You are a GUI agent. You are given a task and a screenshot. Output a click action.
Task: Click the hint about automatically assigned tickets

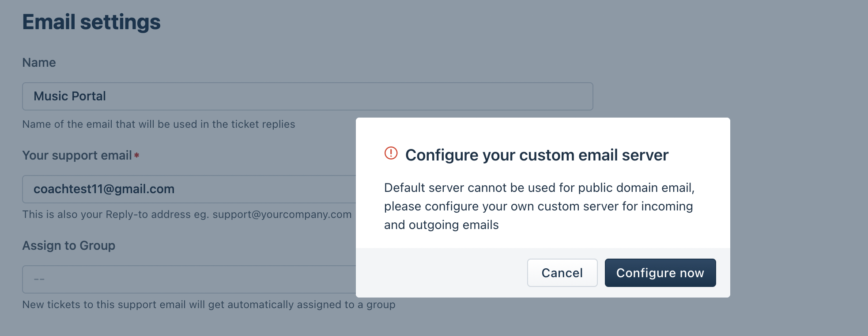click(208, 305)
